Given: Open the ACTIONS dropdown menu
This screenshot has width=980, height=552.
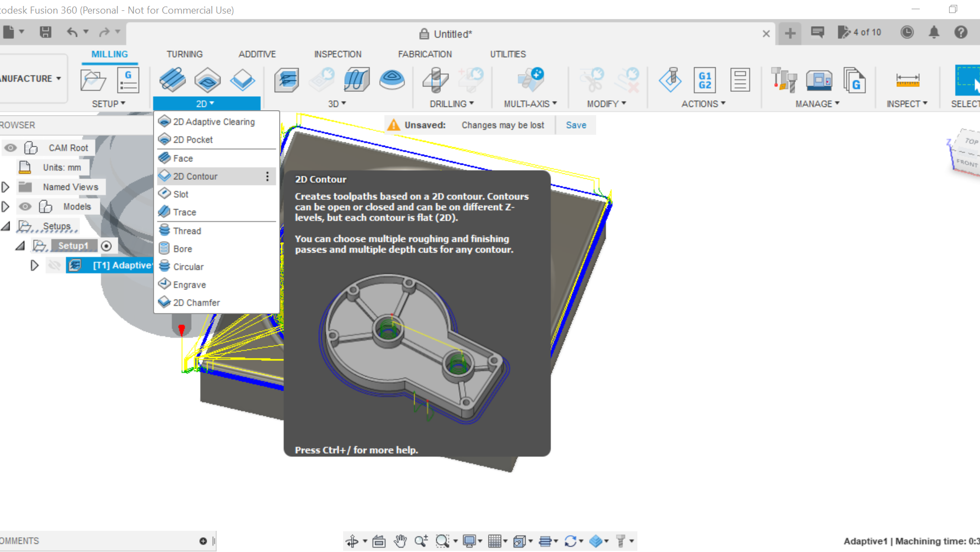Looking at the screenshot, I should (704, 104).
